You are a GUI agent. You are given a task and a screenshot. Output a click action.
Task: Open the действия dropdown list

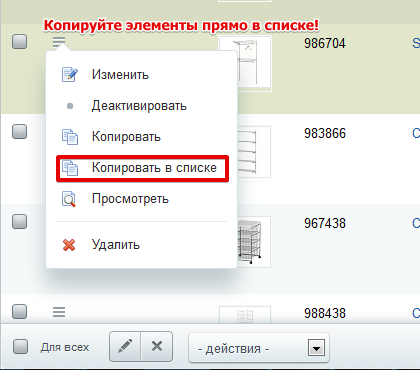click(x=259, y=349)
